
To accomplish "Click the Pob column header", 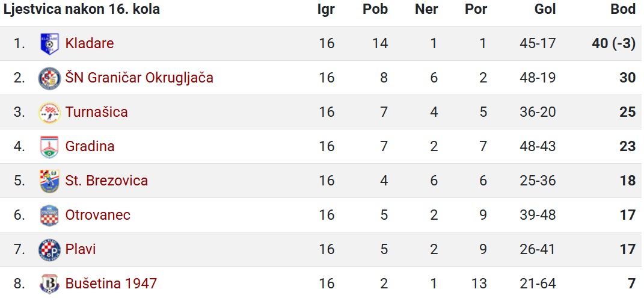I will (x=375, y=10).
